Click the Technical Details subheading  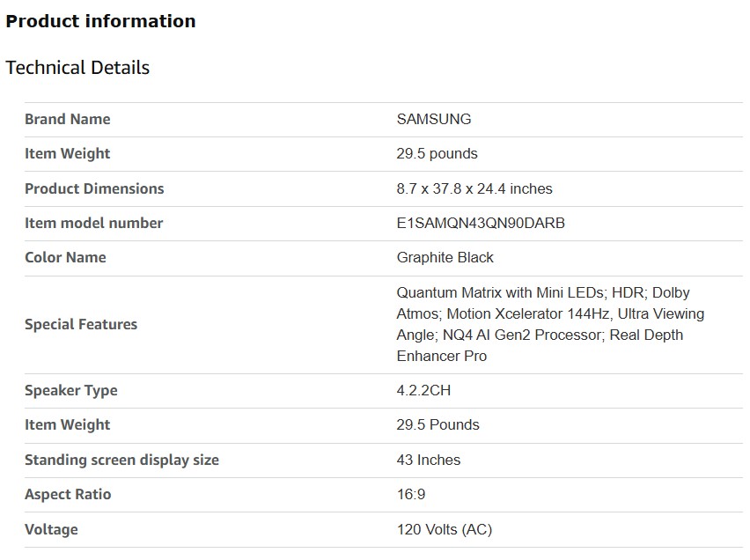pos(77,68)
